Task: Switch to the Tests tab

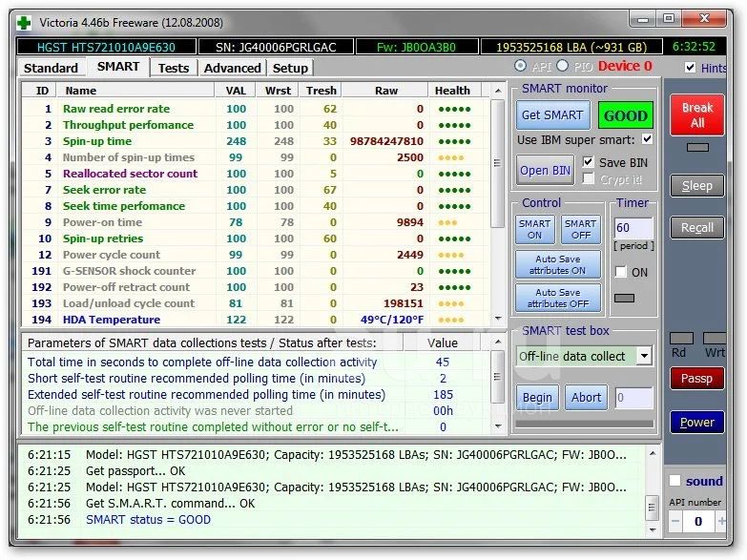Action: 173,68
